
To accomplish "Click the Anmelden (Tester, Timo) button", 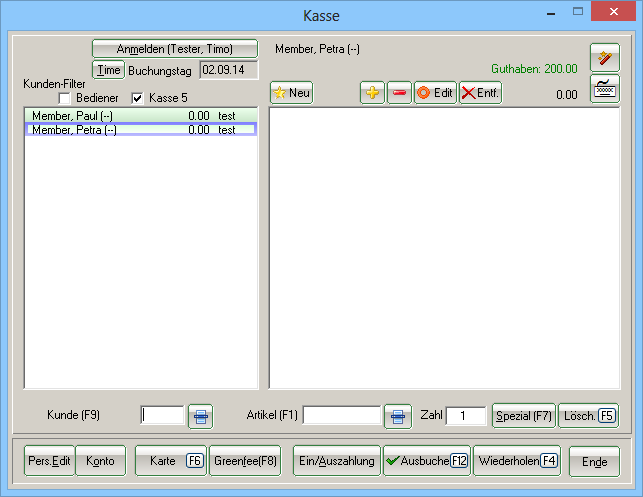I will coord(174,49).
